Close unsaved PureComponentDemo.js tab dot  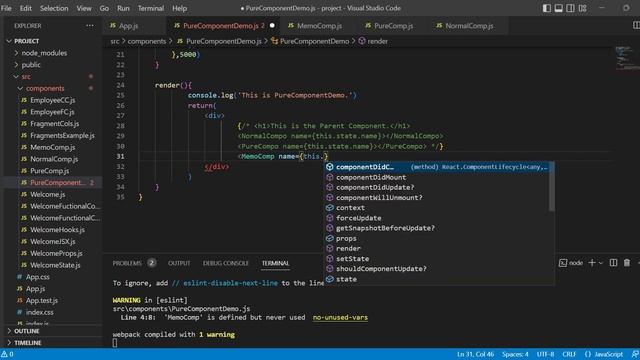[x=272, y=25]
